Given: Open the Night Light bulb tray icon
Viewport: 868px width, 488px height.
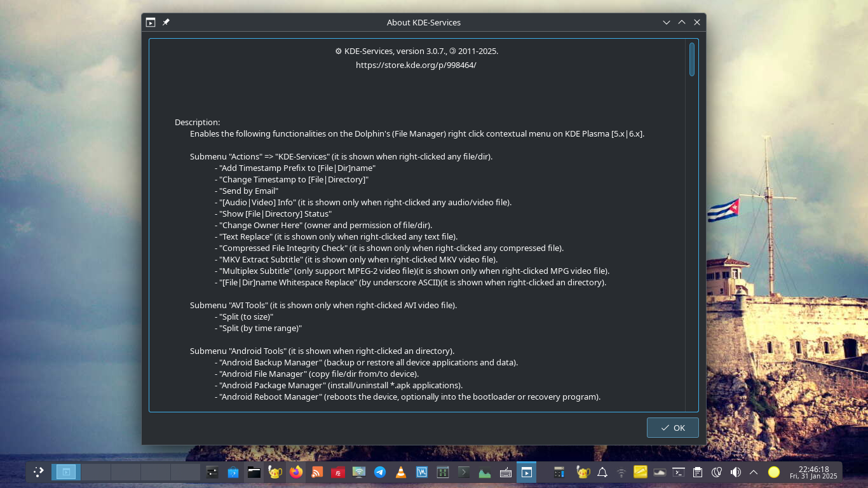Looking at the screenshot, I should (x=717, y=472).
